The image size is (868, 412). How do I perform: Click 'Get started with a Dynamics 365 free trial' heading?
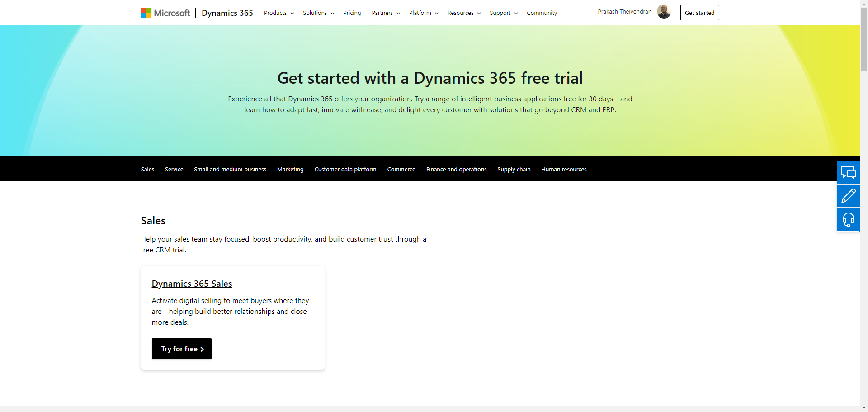[x=430, y=78]
